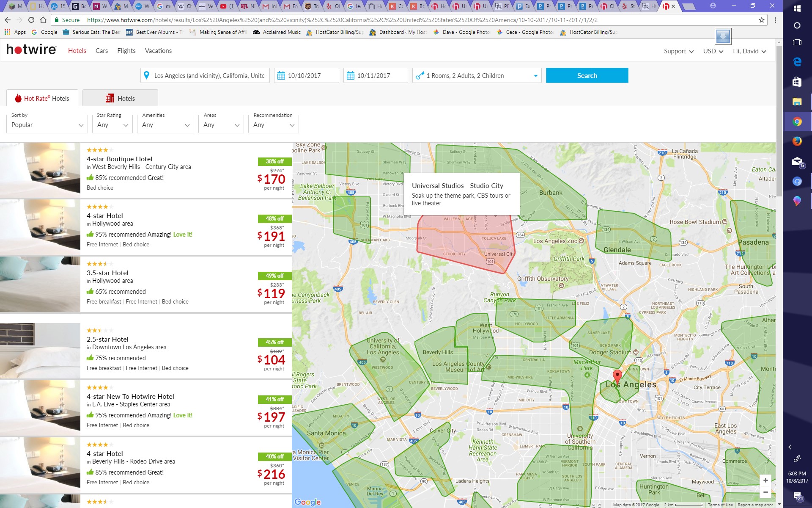This screenshot has height=508, width=812.
Task: Select the Hotels tab toggle
Action: [120, 98]
